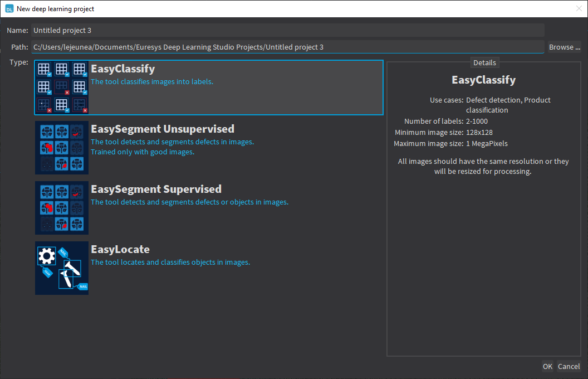Image resolution: width=588 pixels, height=379 pixels.
Task: Click the DL application icon in title bar
Action: (x=9, y=9)
